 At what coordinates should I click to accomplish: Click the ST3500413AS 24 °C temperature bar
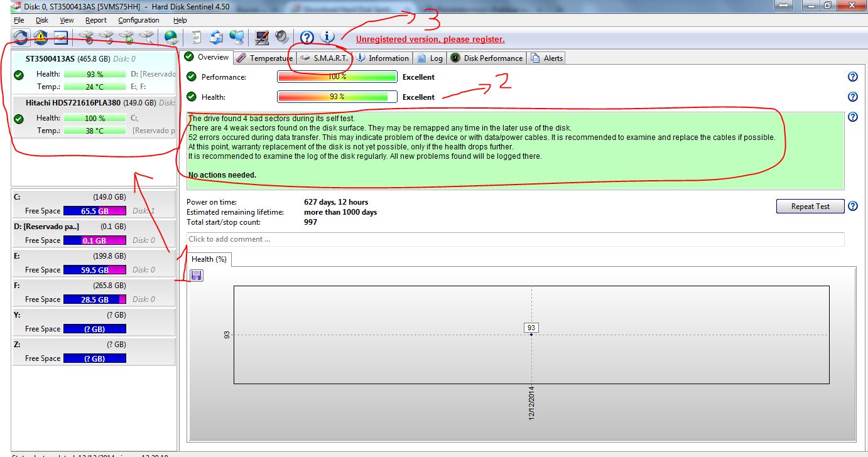pyautogui.click(x=95, y=87)
